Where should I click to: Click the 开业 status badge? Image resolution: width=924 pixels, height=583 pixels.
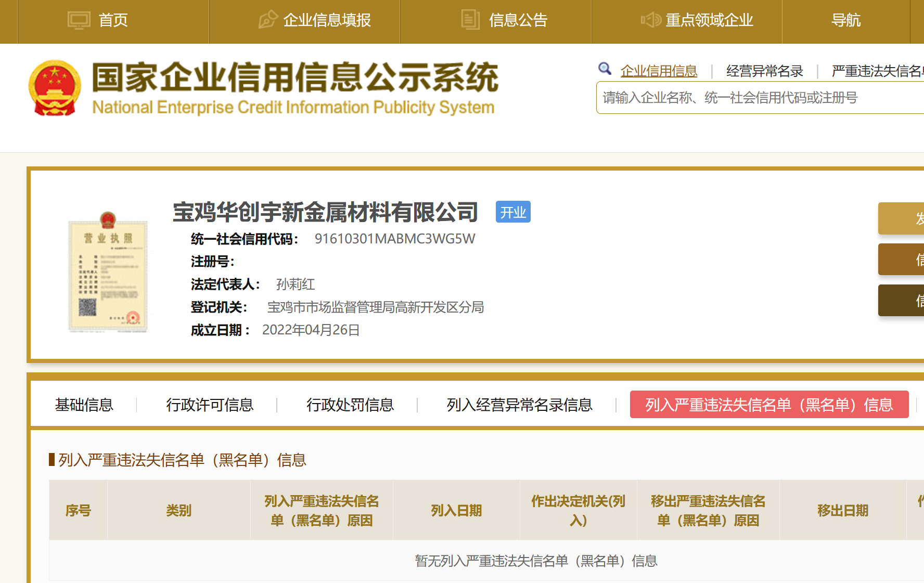click(x=513, y=212)
